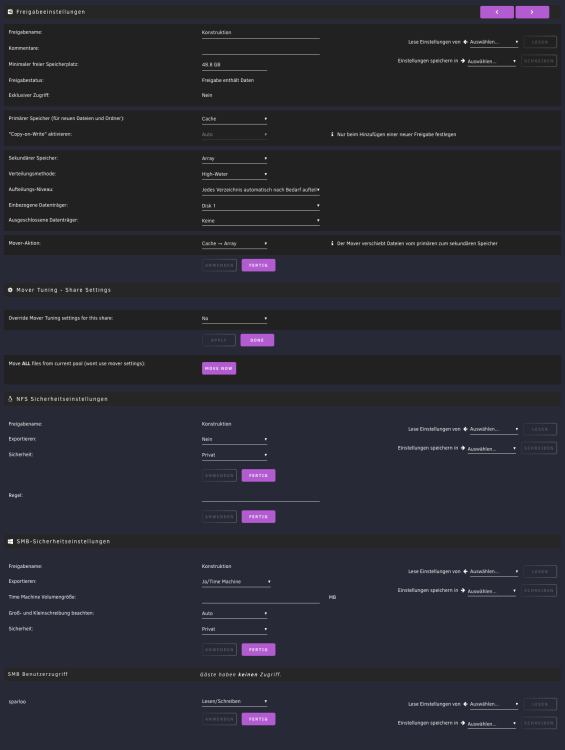Viewport: 565px width, 750px height.
Task: Open Ausgeschlossene Datenträger dropdown showing Keine
Action: coord(260,221)
